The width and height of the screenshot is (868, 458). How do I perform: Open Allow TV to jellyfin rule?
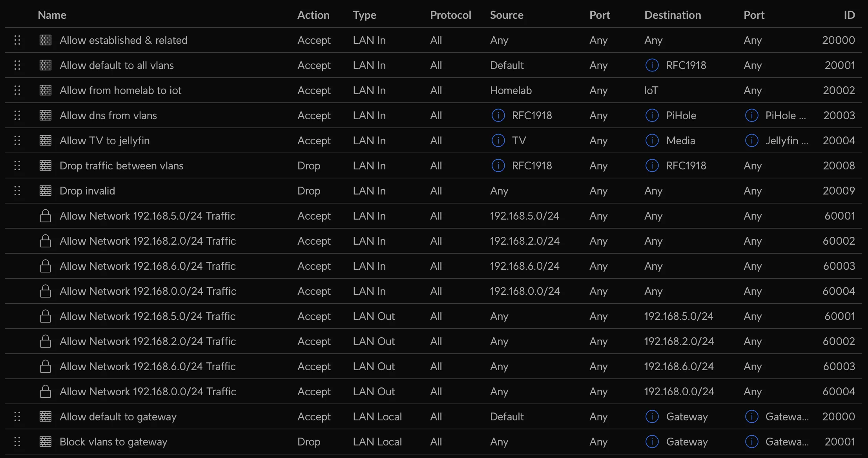tap(433, 140)
